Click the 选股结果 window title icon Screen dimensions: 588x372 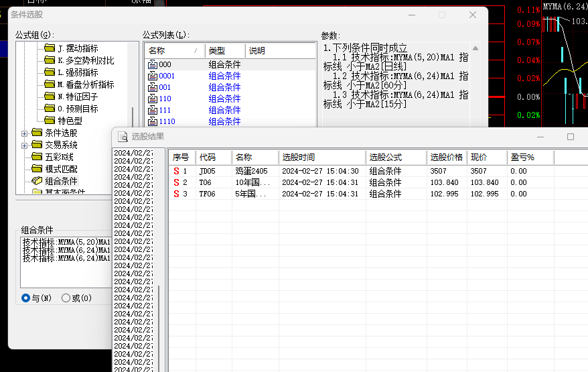coord(123,137)
